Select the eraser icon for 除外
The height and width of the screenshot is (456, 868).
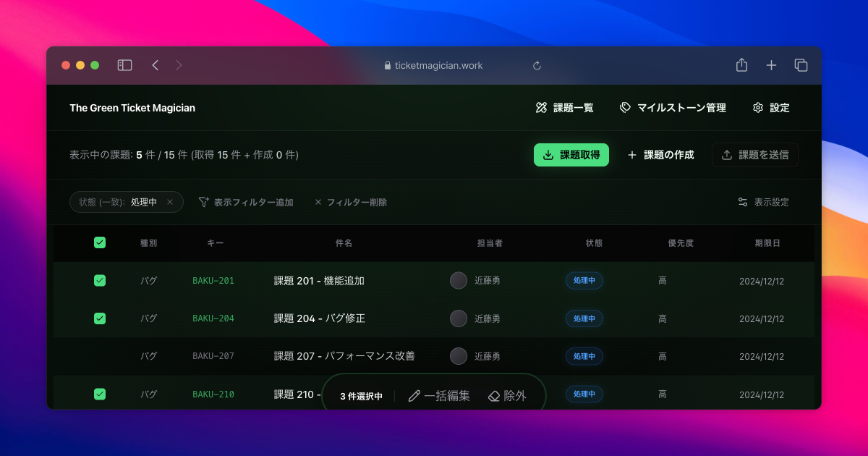point(493,395)
